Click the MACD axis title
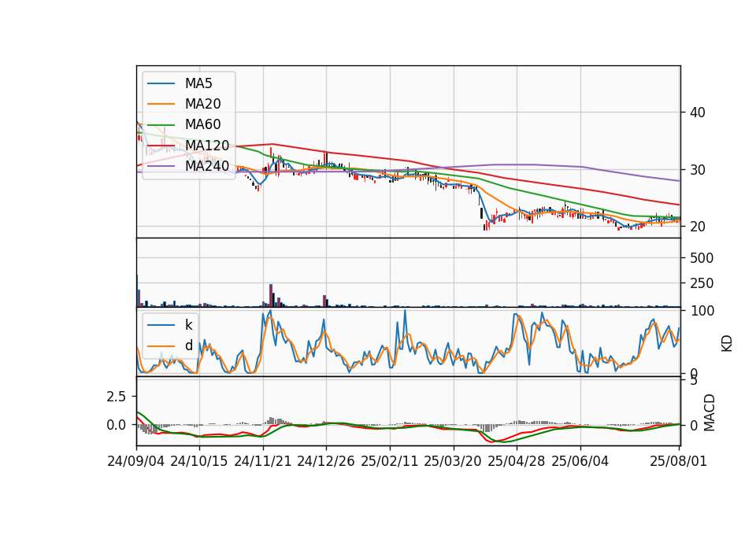 pos(709,412)
